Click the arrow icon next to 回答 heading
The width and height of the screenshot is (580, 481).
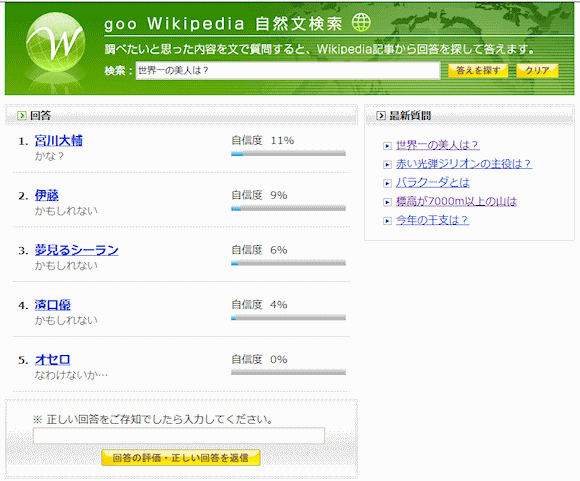(x=22, y=116)
